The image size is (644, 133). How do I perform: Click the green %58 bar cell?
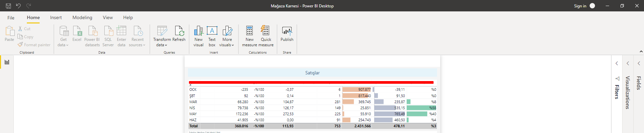tap(422, 108)
